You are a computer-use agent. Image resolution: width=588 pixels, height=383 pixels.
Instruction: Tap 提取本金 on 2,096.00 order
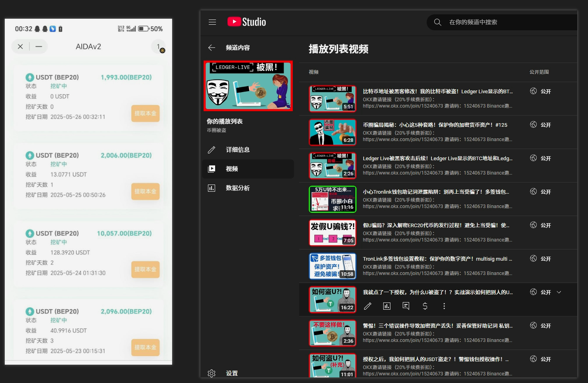[x=145, y=348]
